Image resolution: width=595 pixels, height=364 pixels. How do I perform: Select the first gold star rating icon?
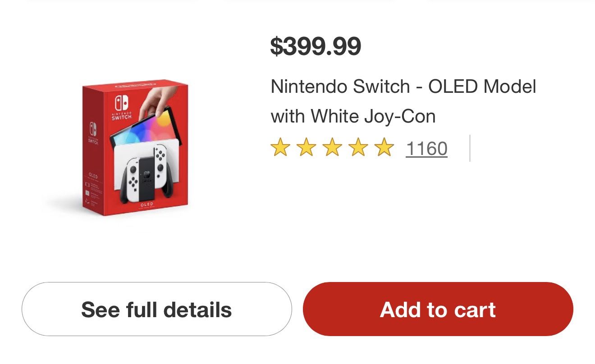click(x=279, y=148)
